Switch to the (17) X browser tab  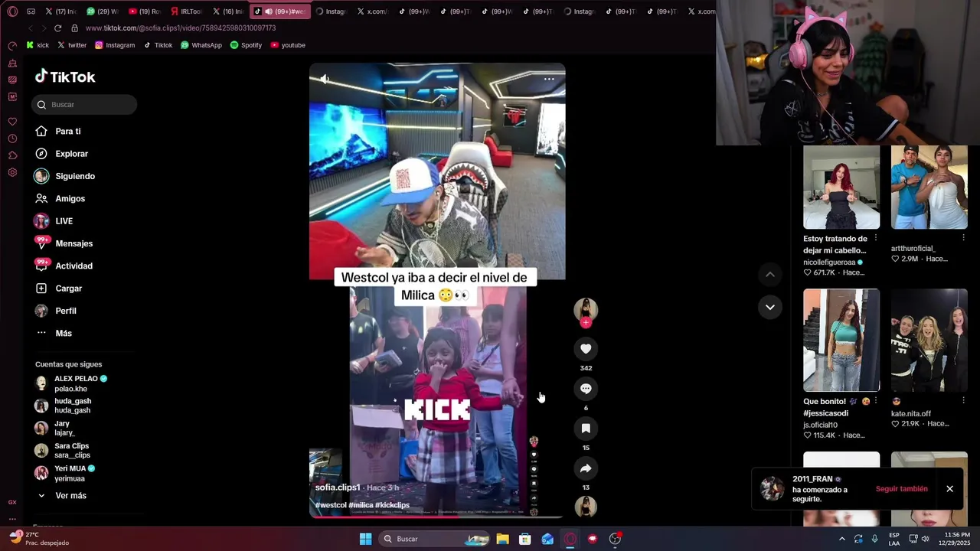point(60,11)
